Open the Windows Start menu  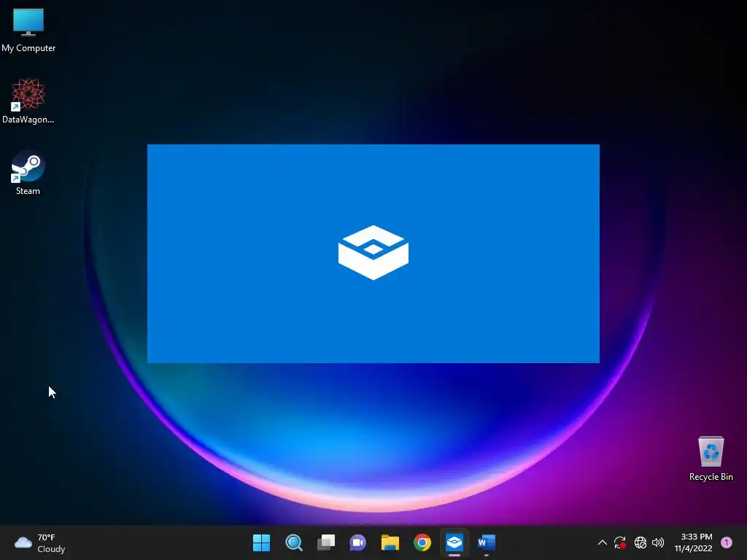click(x=262, y=542)
